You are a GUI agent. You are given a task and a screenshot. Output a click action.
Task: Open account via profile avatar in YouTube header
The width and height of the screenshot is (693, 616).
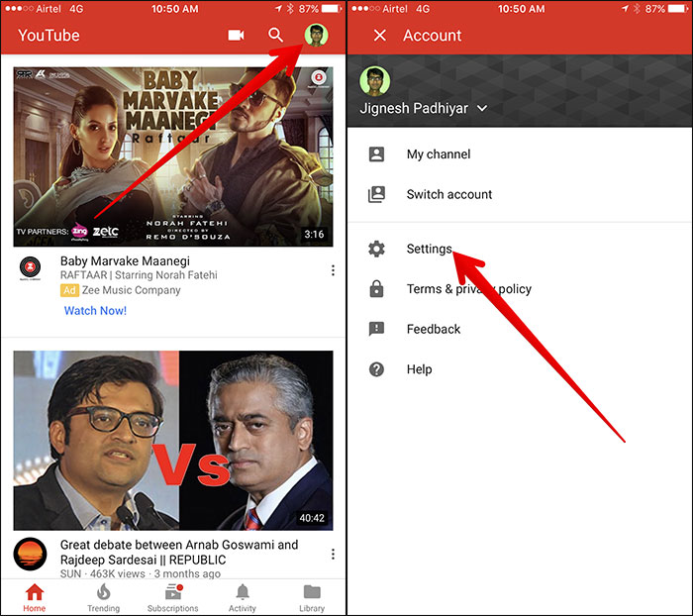coord(316,35)
